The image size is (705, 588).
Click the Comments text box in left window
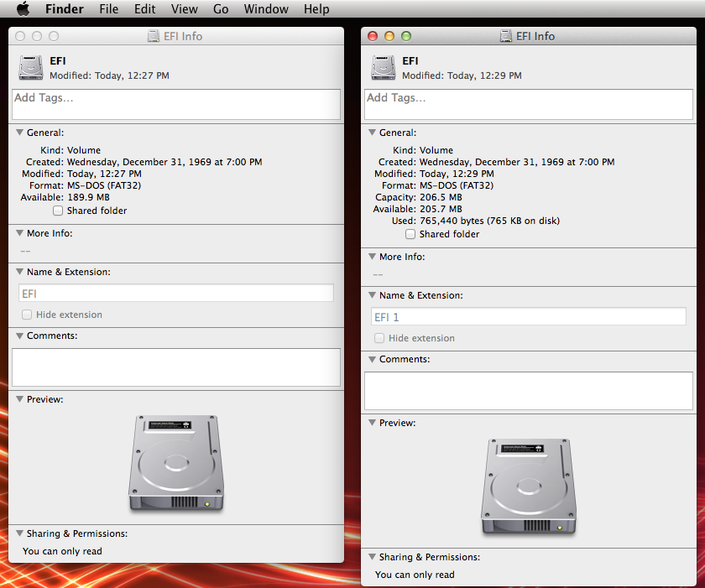(176, 367)
